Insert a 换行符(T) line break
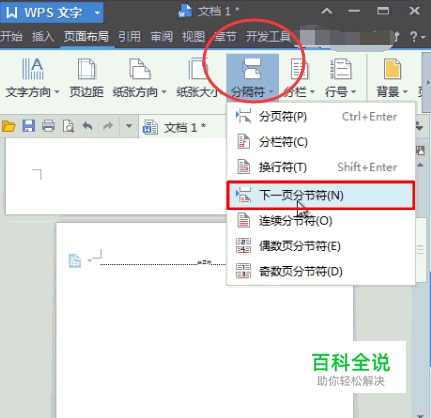 (x=321, y=167)
